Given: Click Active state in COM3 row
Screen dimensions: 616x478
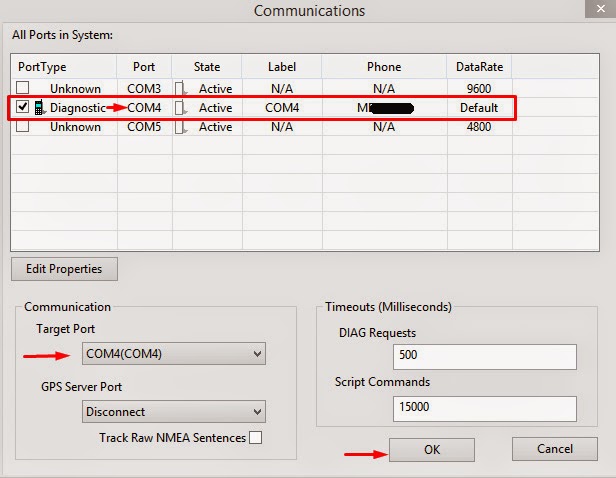Looking at the screenshot, I should pos(215,89).
